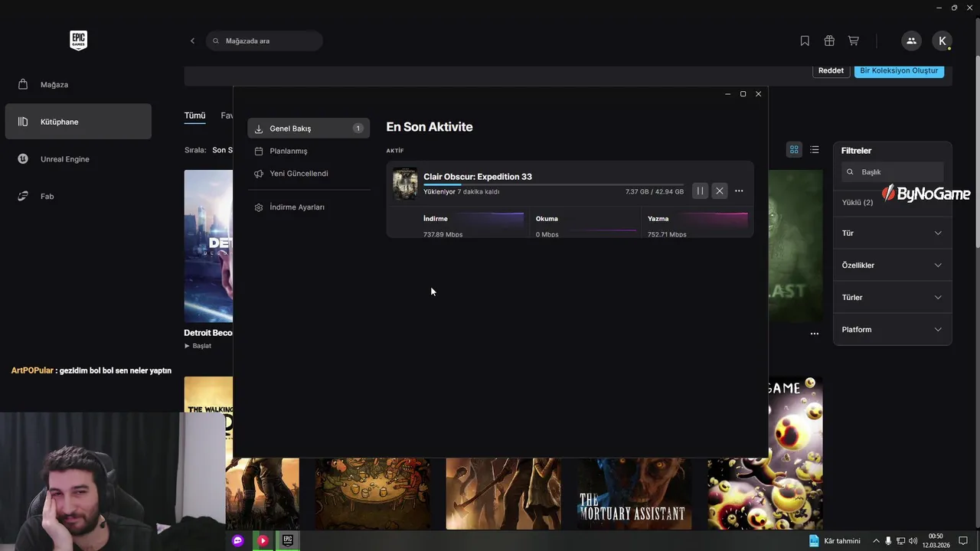Open the K profile avatar

(942, 41)
